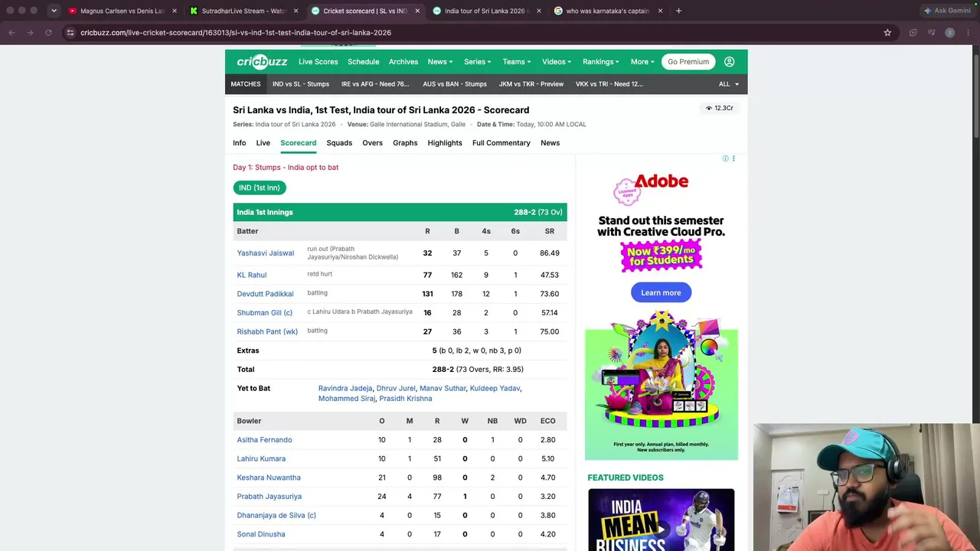Click the browser back arrow
Viewport: 980px width, 551px height.
click(x=11, y=33)
